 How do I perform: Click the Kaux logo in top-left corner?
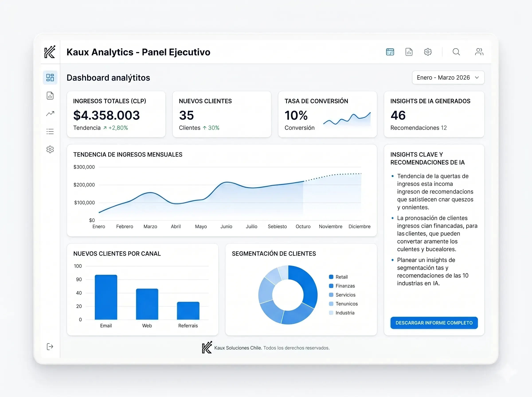click(x=50, y=52)
